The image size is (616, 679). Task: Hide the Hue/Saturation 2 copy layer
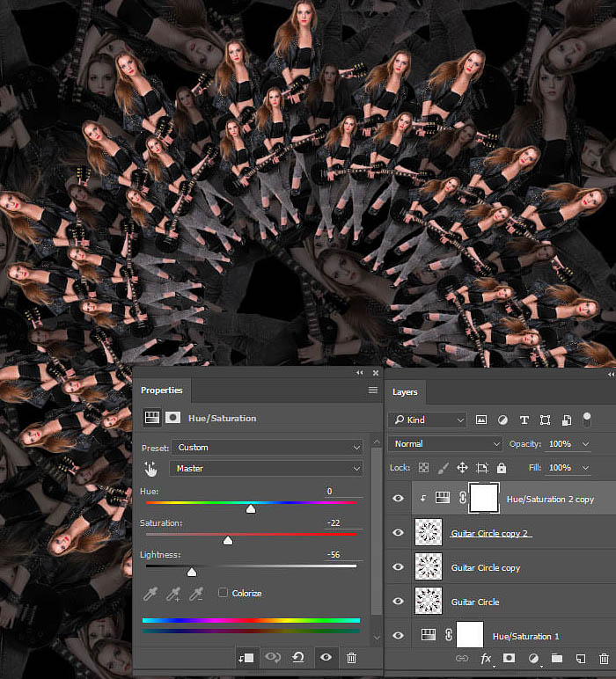398,498
